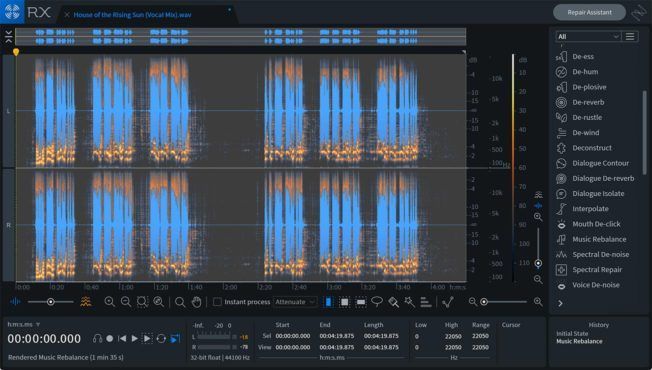Enable the Instant process checkbox

[x=217, y=302]
